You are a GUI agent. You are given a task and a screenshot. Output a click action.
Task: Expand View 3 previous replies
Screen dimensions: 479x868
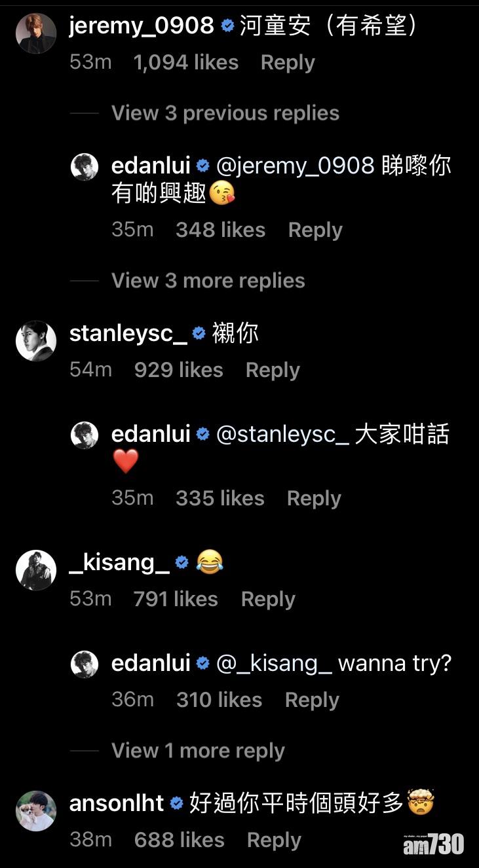click(x=225, y=113)
